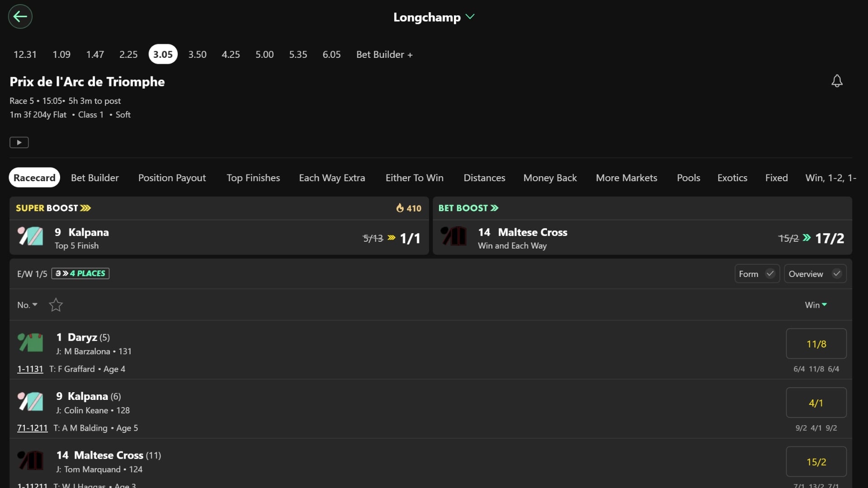
Task: Click the 4 Places each-way badge
Action: pos(80,274)
